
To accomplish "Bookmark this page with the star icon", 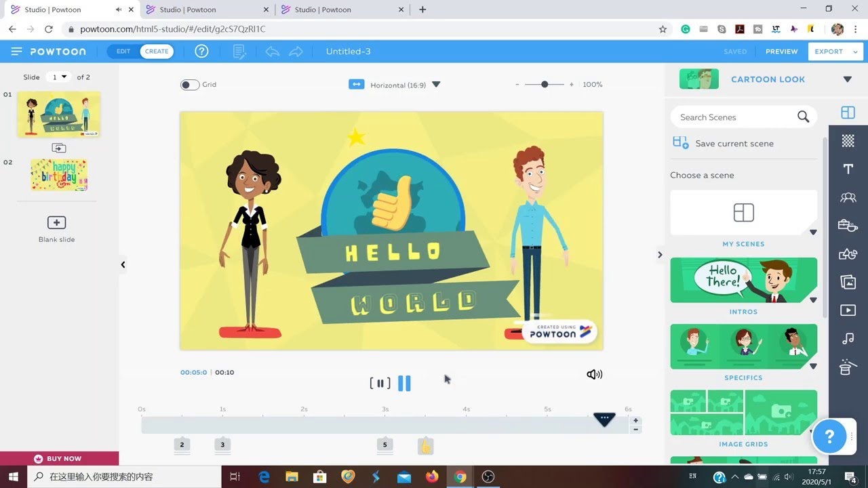I will point(663,29).
